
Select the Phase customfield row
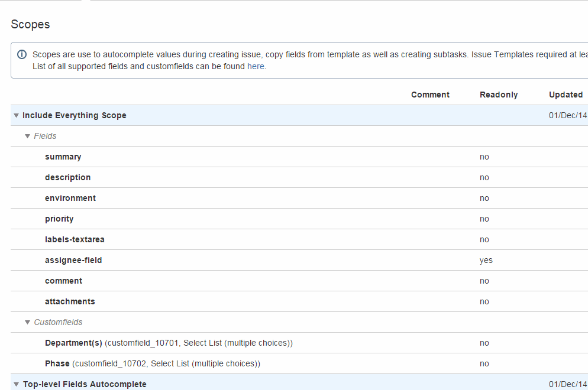[x=299, y=363]
